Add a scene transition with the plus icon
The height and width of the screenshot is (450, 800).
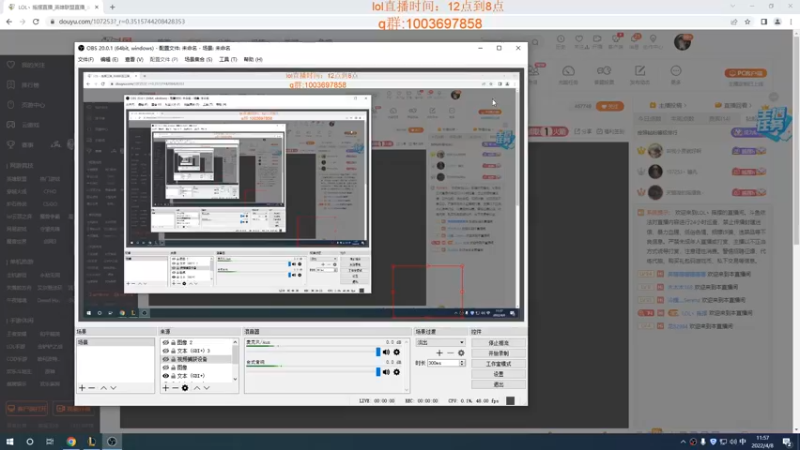(x=439, y=353)
